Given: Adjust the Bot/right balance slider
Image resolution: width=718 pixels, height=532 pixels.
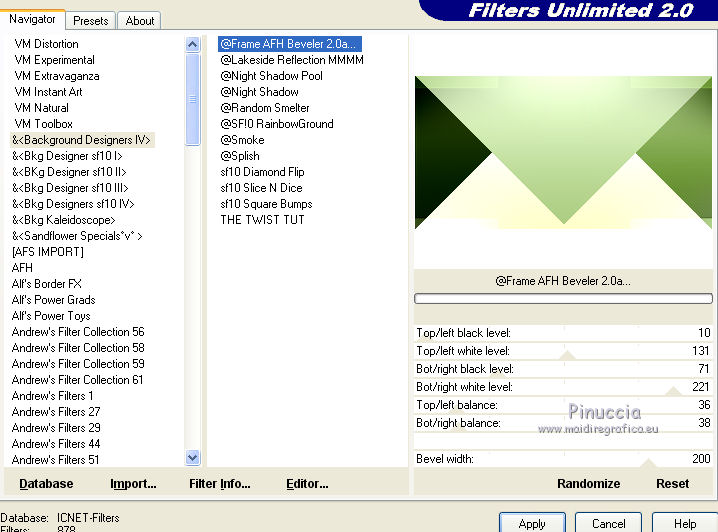Looking at the screenshot, I should (563, 423).
